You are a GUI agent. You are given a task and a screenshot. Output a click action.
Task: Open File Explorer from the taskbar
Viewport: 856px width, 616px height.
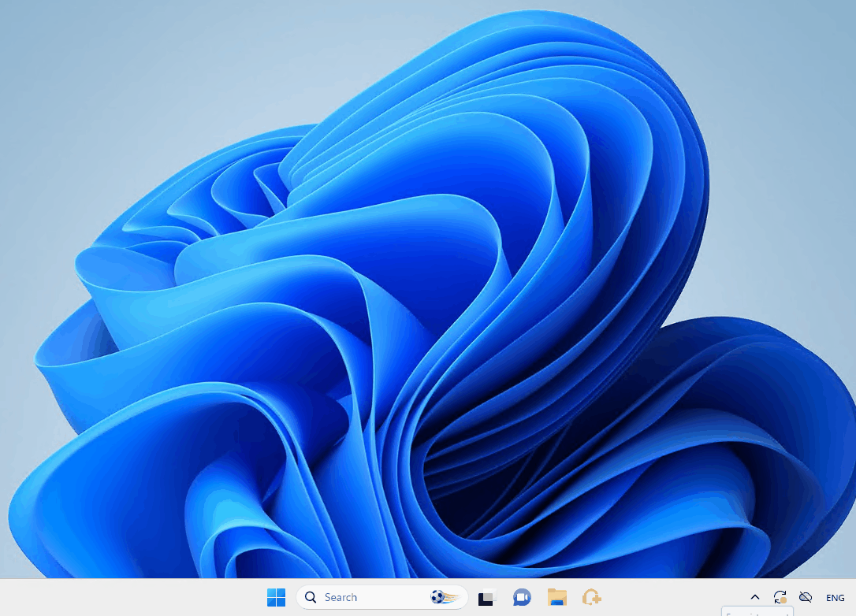(556, 597)
